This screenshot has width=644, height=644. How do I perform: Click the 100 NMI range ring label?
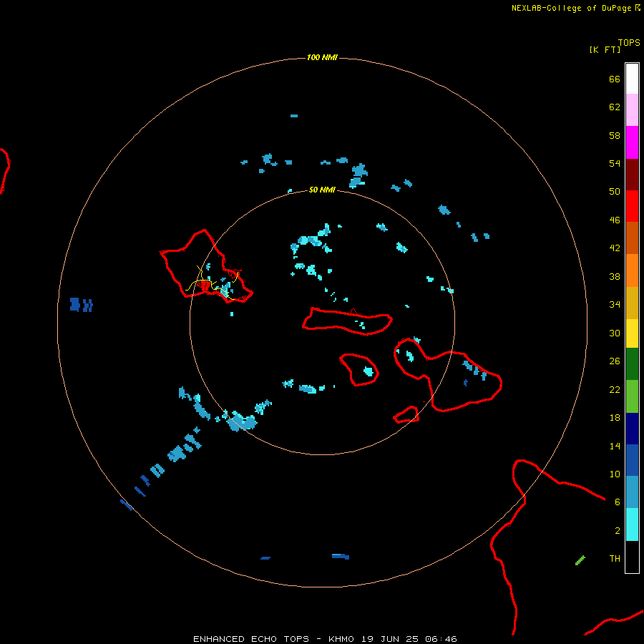(x=322, y=57)
